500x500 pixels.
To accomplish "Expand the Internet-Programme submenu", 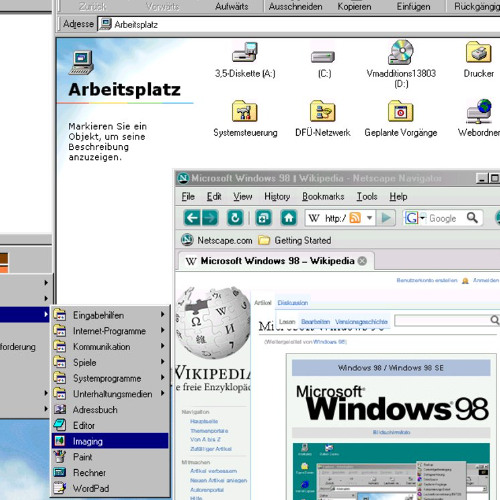I will (110, 331).
